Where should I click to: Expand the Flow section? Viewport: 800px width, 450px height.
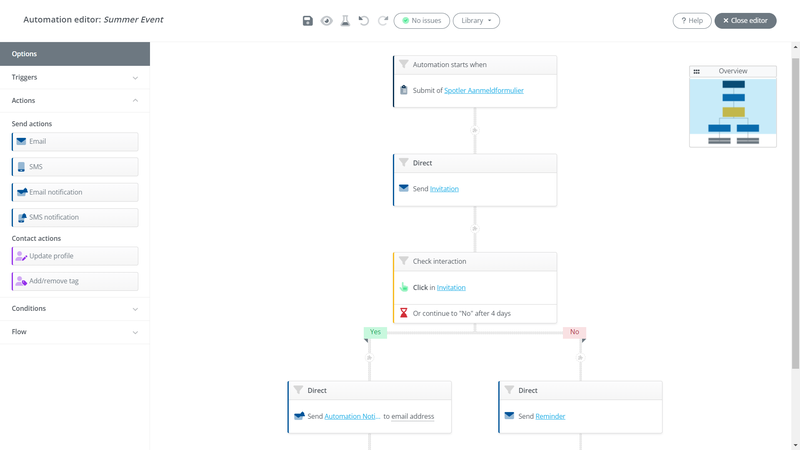coord(75,332)
